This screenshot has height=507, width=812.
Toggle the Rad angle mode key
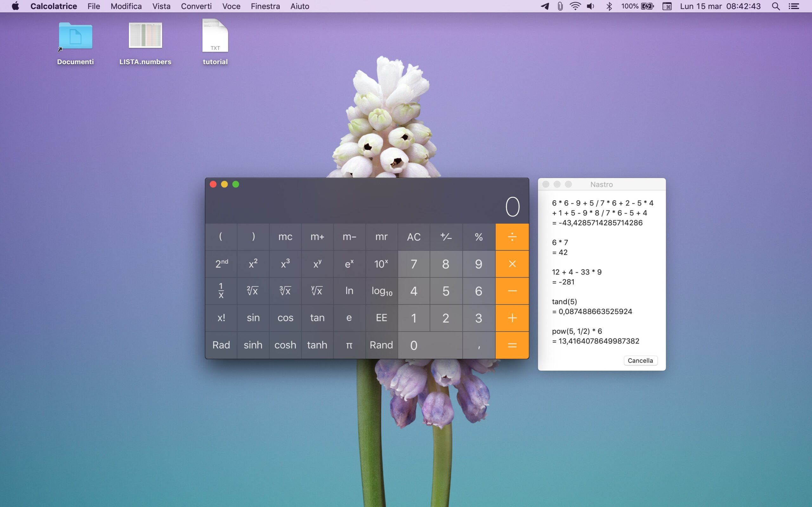[221, 345]
